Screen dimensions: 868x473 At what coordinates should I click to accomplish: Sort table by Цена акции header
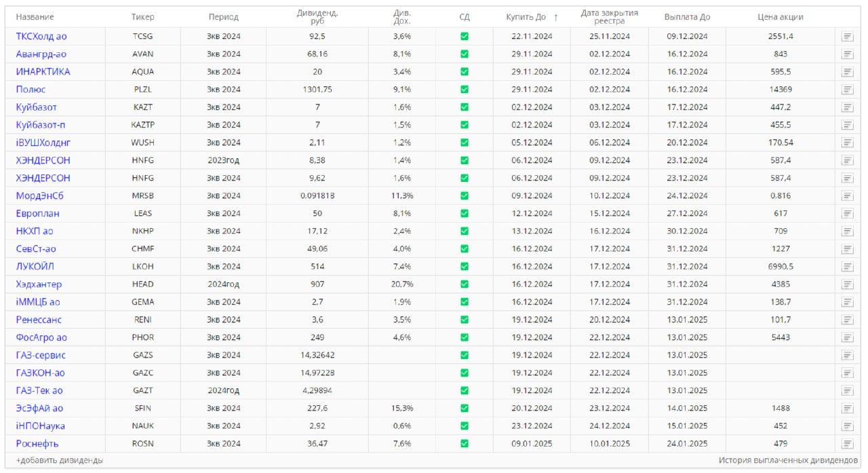pos(780,17)
